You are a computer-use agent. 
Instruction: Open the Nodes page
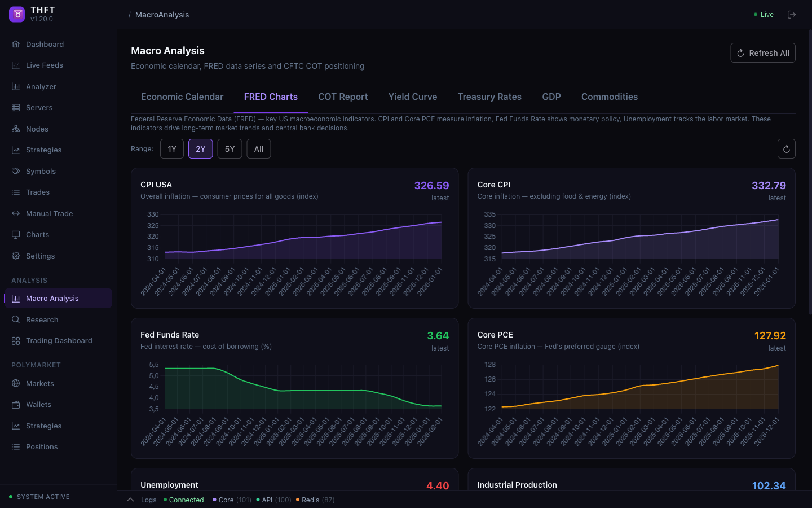pyautogui.click(x=37, y=129)
